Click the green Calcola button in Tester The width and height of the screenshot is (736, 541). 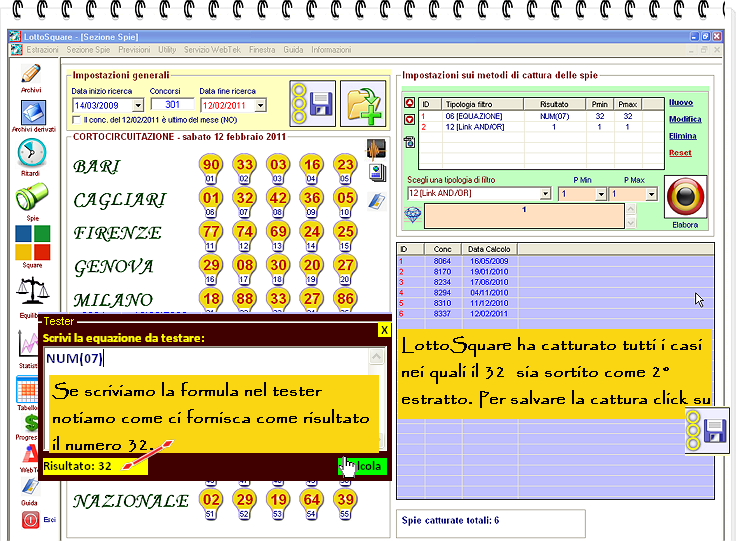coord(362,466)
